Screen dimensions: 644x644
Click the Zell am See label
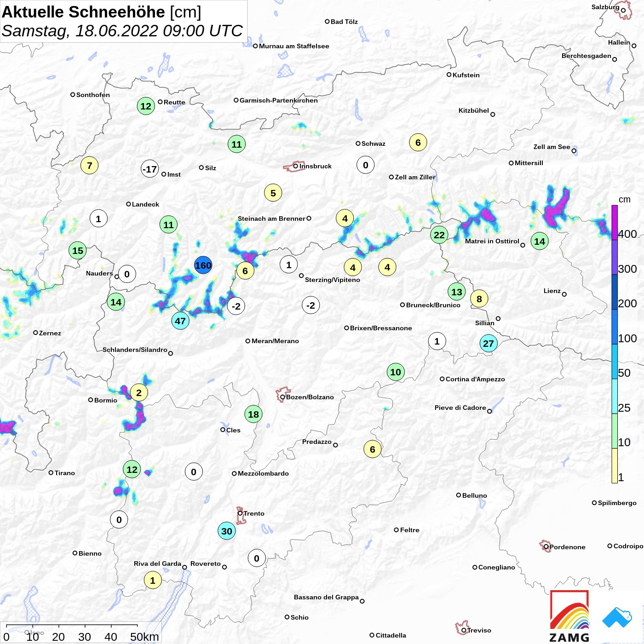pyautogui.click(x=552, y=147)
